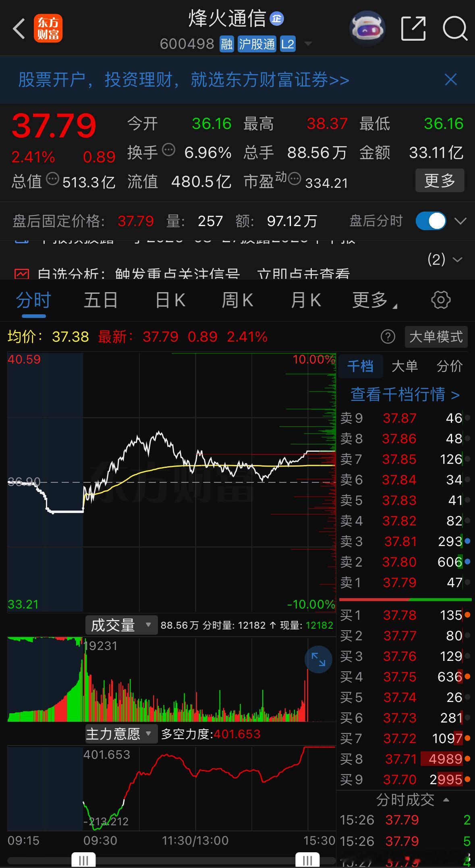Tap the 买9 row at 37.70
The image size is (475, 868).
pyautogui.click(x=405, y=779)
